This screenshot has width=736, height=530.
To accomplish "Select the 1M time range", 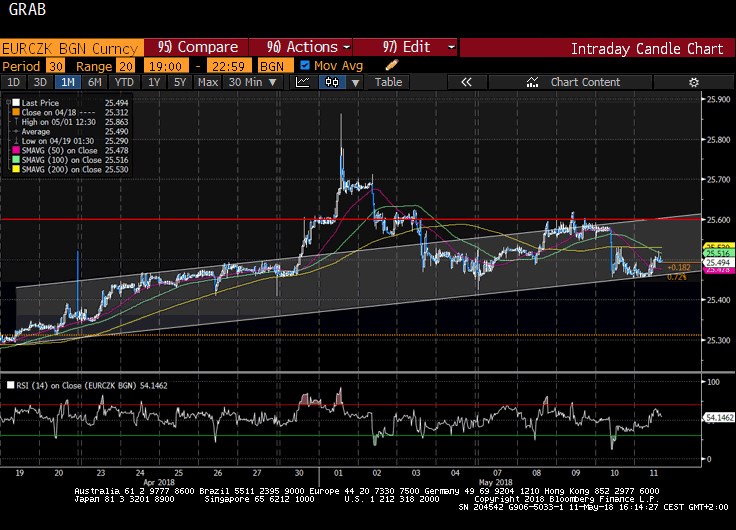I will coord(67,82).
